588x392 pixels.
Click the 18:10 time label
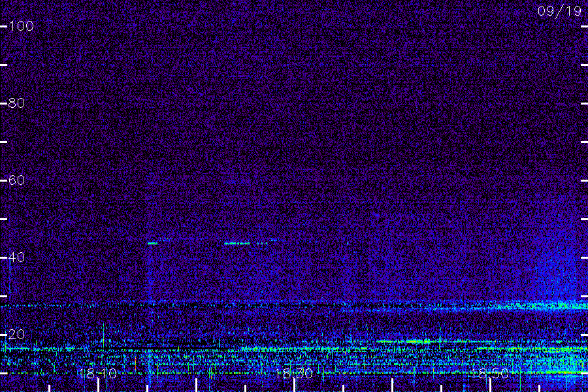tap(98, 374)
